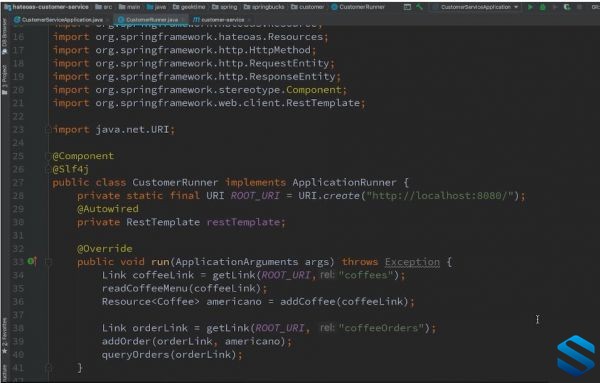Click the geektime package breadcrumb
Viewport: 600px width, 383px height.
pos(189,7)
